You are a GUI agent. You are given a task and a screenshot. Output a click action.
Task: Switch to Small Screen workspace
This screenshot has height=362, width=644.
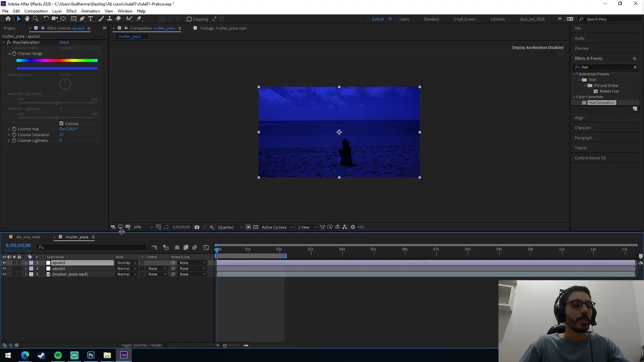[x=464, y=19]
